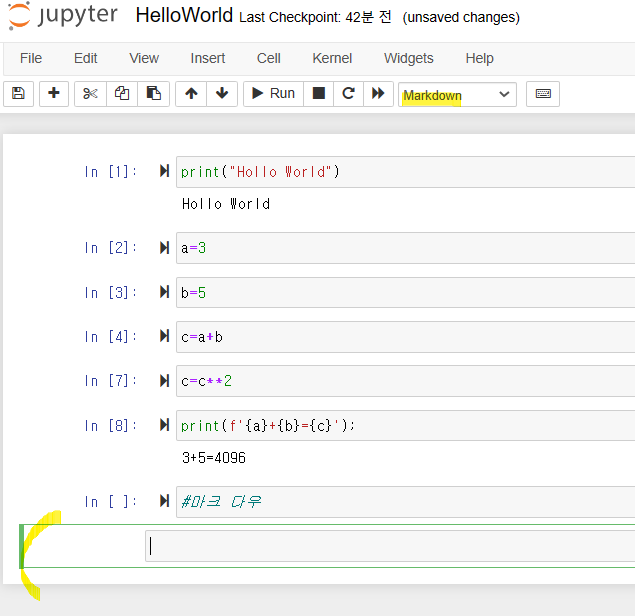Cut selected cells with scissors icon
The height and width of the screenshot is (616, 635).
point(90,94)
